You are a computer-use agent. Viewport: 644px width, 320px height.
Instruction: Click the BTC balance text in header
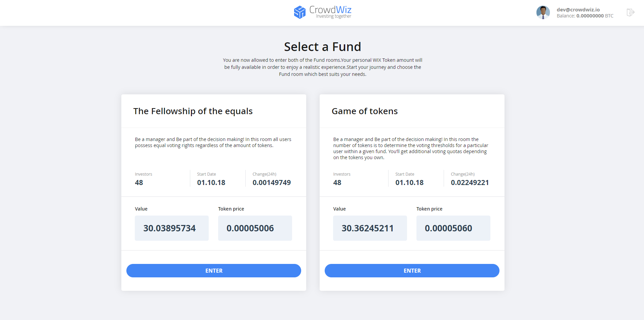click(585, 16)
